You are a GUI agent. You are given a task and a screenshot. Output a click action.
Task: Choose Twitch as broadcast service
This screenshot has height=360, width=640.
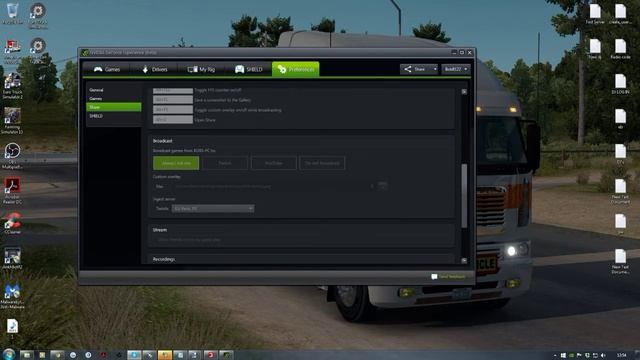coord(224,163)
